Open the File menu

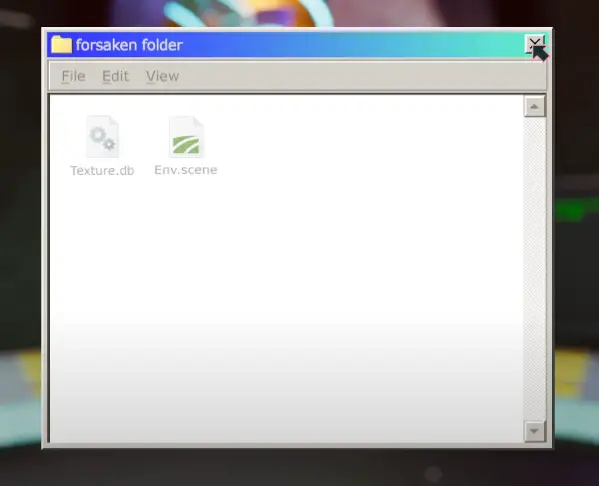73,76
